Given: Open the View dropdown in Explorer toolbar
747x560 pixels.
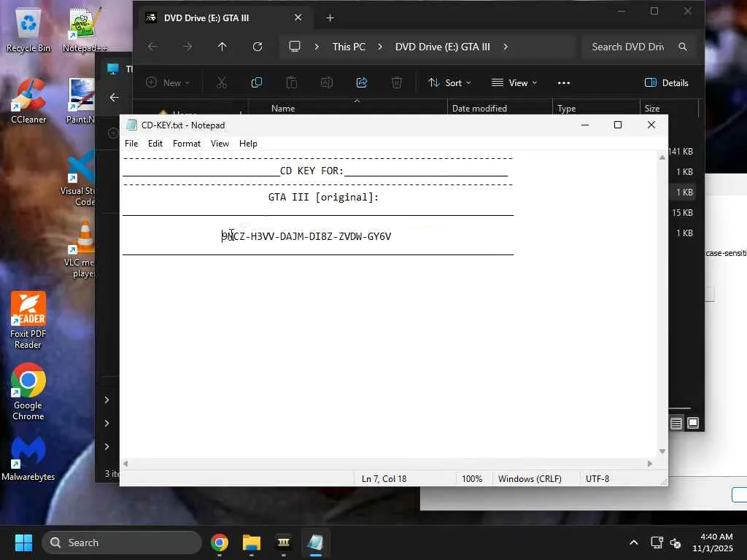Looking at the screenshot, I should point(514,83).
